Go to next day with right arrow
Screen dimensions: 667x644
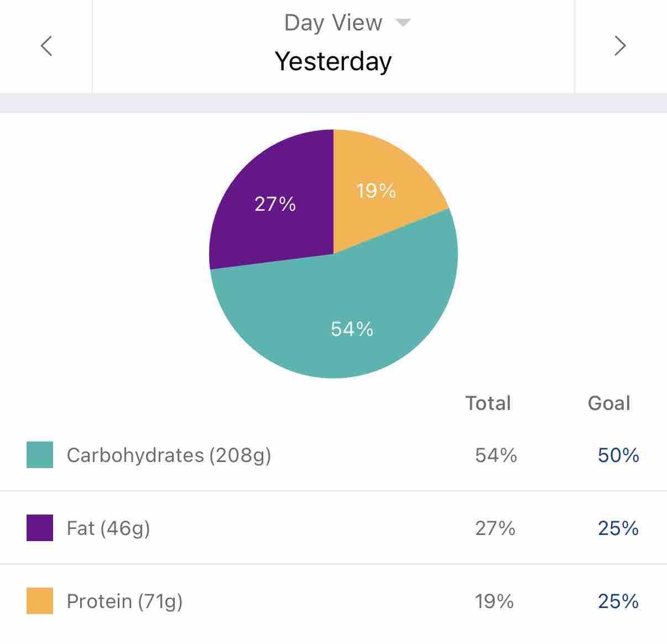(620, 46)
